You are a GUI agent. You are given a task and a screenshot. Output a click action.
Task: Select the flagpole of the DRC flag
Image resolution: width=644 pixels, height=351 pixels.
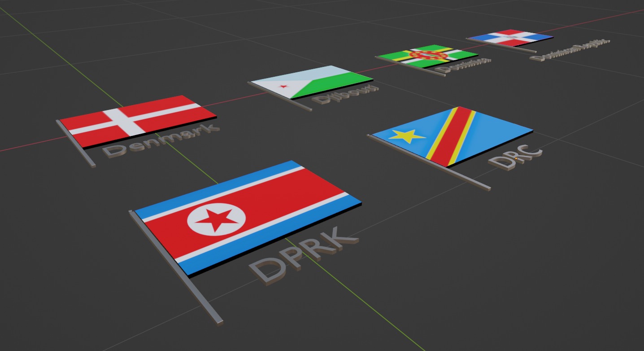coord(428,162)
